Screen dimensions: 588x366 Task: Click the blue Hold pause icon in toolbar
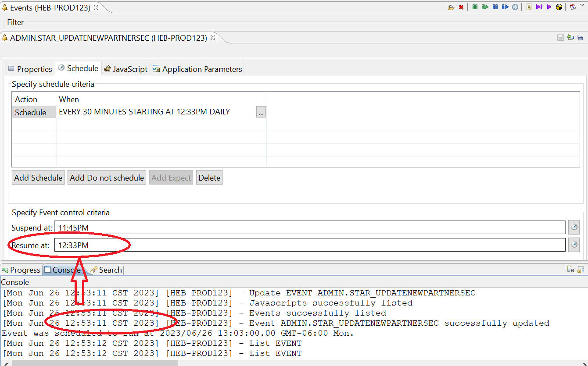tap(496, 7)
